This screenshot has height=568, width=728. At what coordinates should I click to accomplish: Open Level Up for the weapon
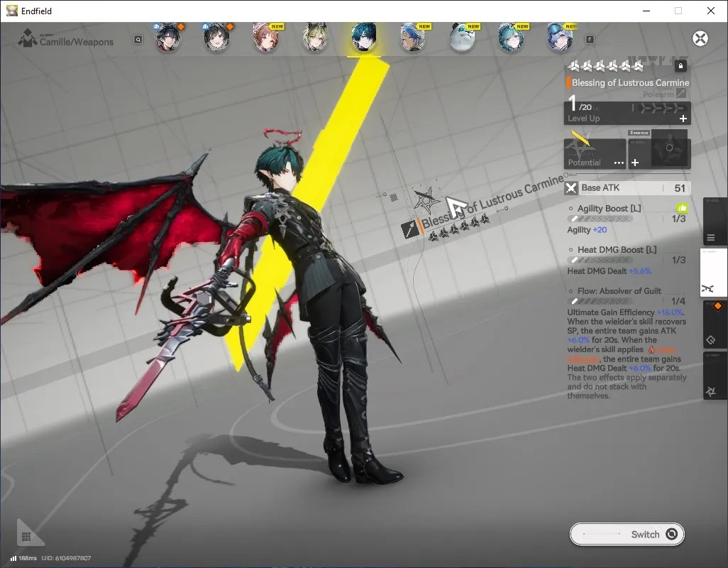click(627, 114)
